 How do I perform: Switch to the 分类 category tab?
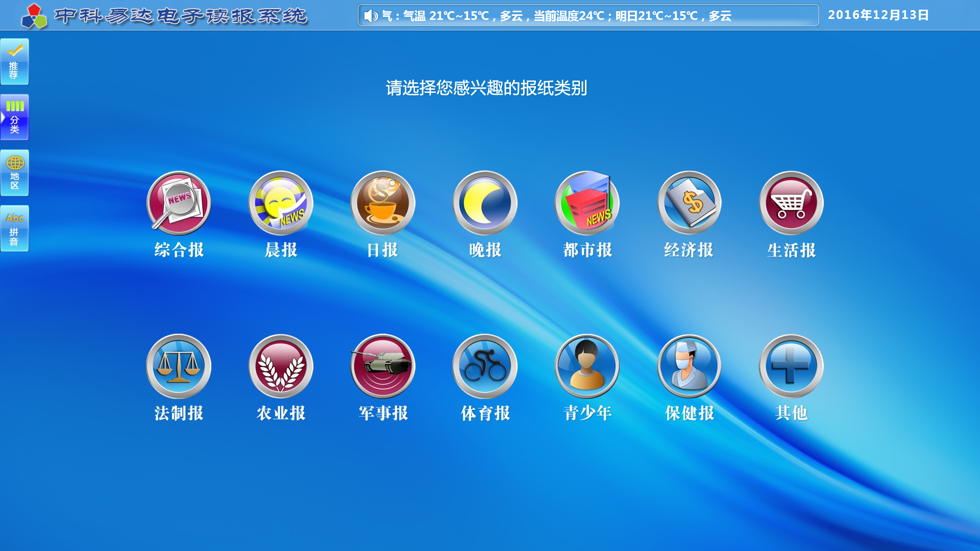(x=14, y=117)
